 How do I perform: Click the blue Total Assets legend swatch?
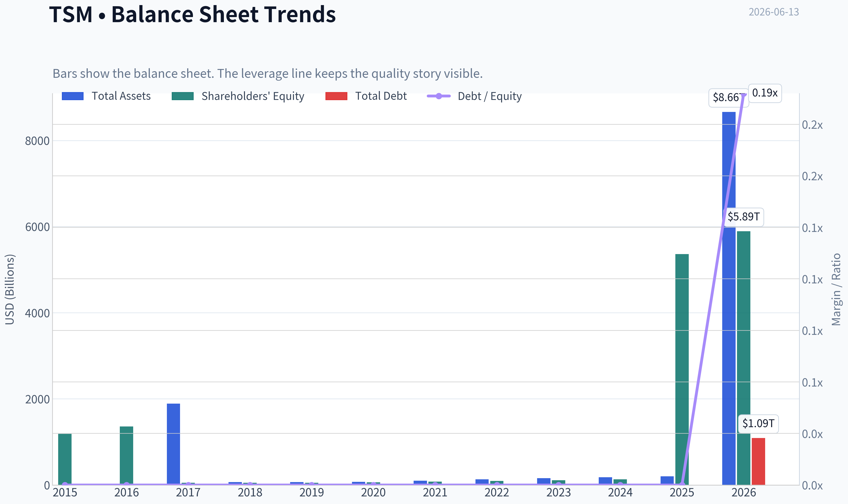(x=73, y=96)
